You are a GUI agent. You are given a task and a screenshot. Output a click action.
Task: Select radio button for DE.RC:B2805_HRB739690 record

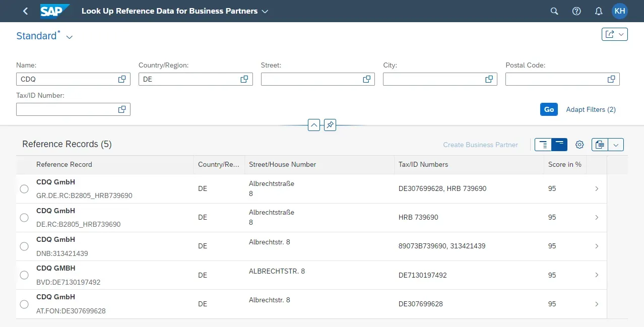[24, 218]
